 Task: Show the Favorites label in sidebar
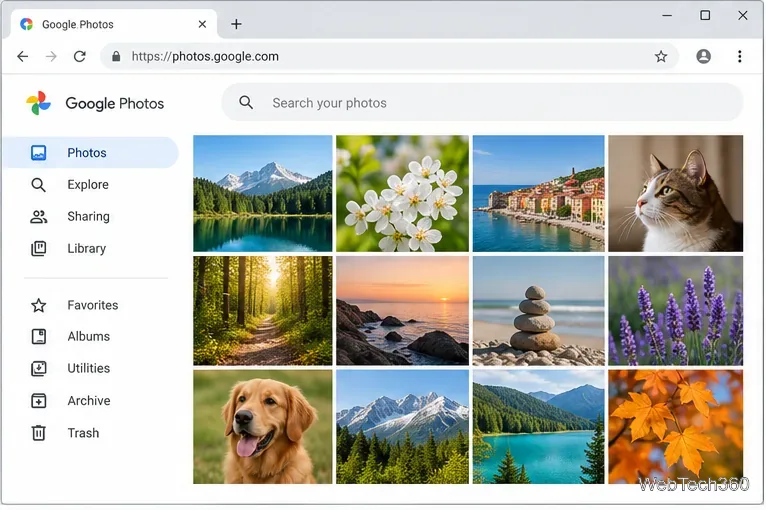coord(93,305)
